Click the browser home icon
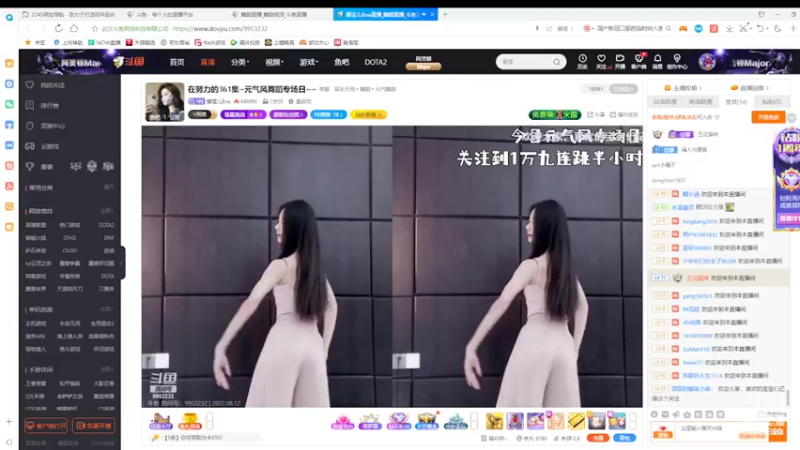Screen dimensions: 800x450 [x=74, y=29]
